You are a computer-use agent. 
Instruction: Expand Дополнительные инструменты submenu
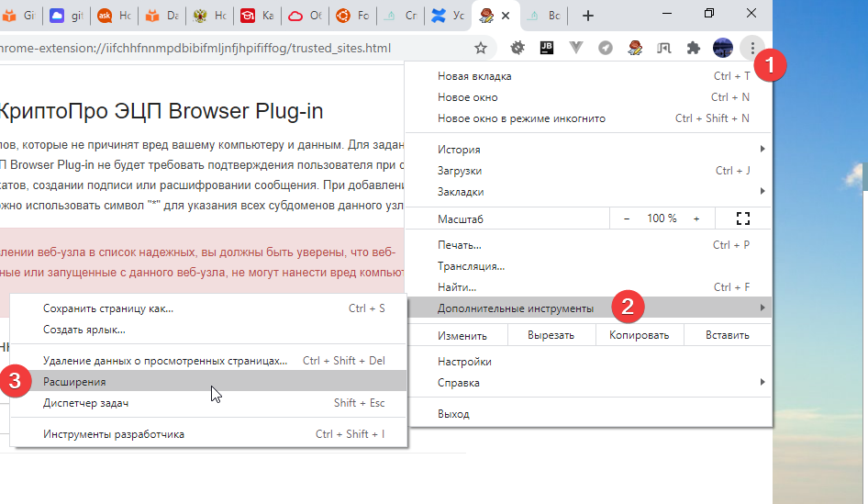point(589,308)
